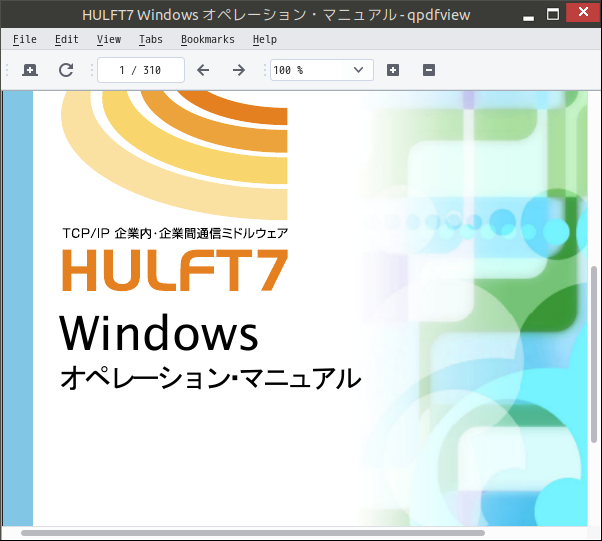The width and height of the screenshot is (602, 541).
Task: Click the refresh document icon
Action: (66, 70)
